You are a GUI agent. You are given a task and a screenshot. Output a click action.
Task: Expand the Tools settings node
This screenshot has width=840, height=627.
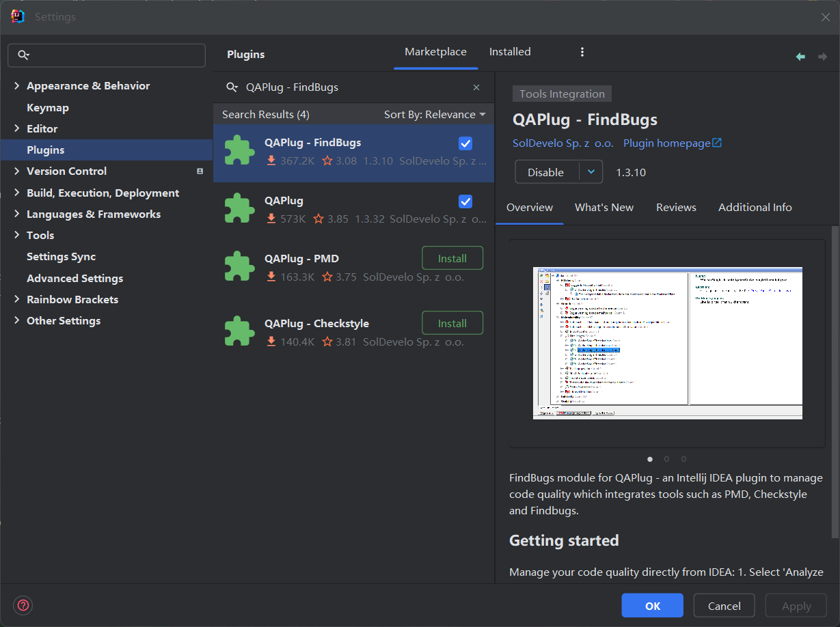(x=17, y=236)
